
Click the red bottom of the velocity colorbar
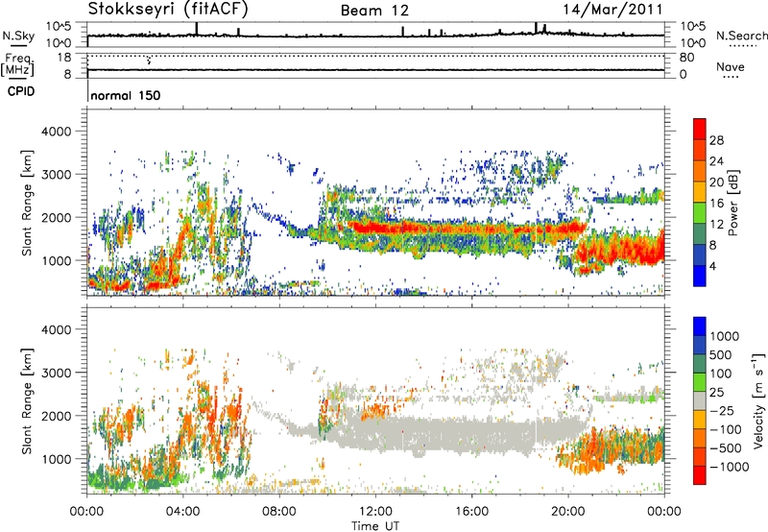click(700, 475)
